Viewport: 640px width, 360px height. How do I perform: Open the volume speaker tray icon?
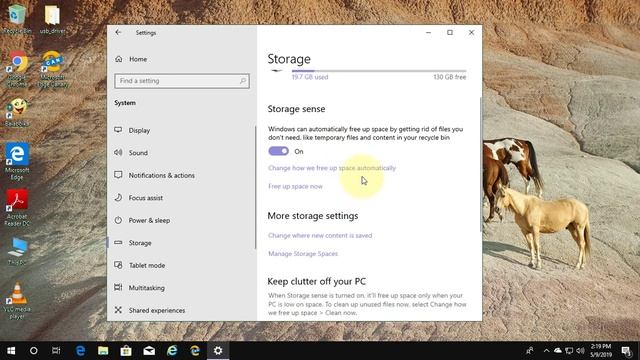pyautogui.click(x=580, y=351)
